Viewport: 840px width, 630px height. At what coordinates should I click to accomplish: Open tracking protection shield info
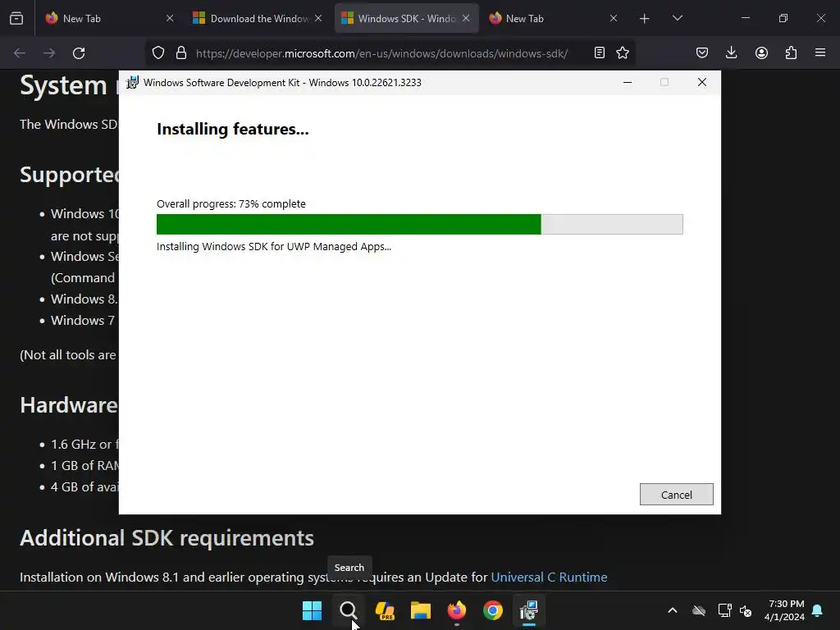(x=158, y=53)
